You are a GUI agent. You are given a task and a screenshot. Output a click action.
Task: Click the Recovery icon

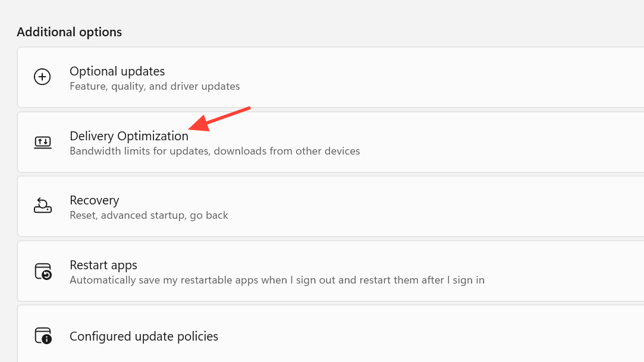tap(42, 206)
